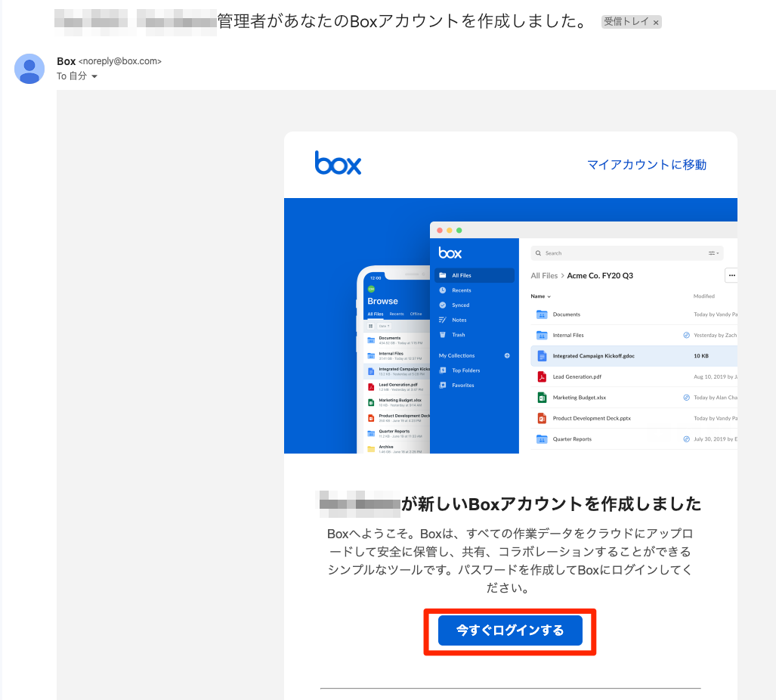776x700 pixels.
Task: Click the Search field in illustrated Box window
Action: (x=627, y=253)
